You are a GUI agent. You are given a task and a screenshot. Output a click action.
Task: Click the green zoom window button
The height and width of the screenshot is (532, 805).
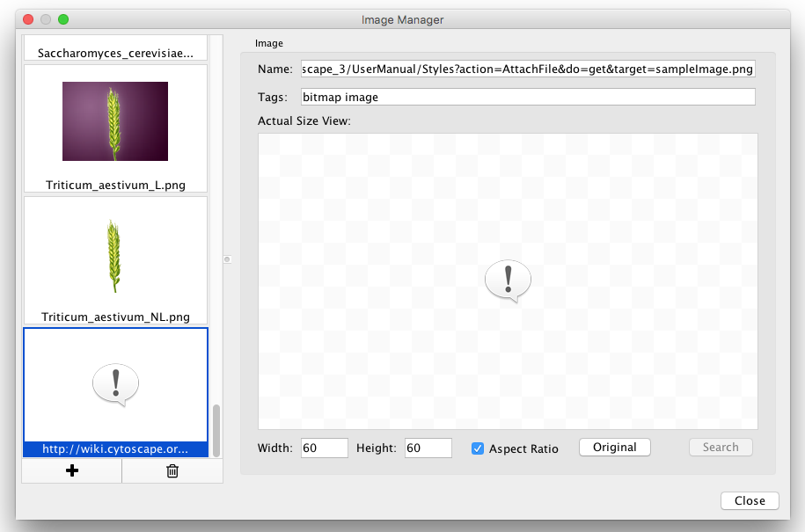[x=63, y=19]
